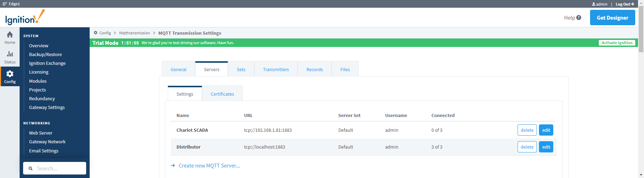Click the arrow beside Create new MQTT Server
Viewport: 644px width, 178px height.
[173, 165]
